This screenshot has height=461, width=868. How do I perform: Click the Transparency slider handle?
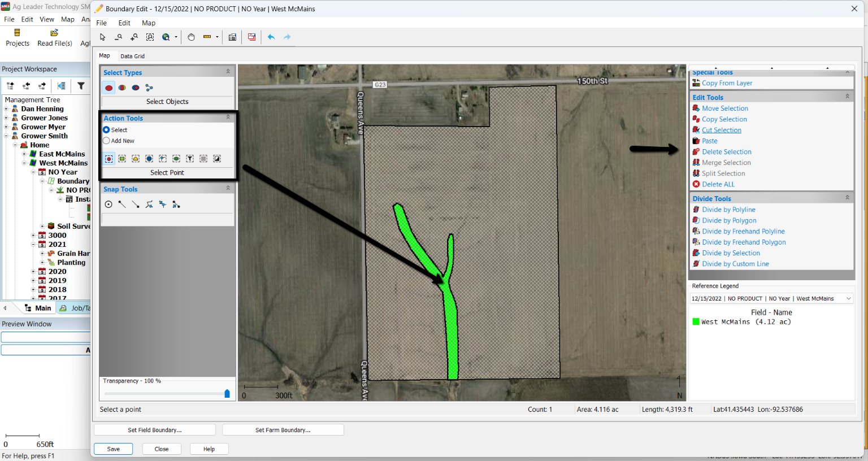tap(227, 394)
